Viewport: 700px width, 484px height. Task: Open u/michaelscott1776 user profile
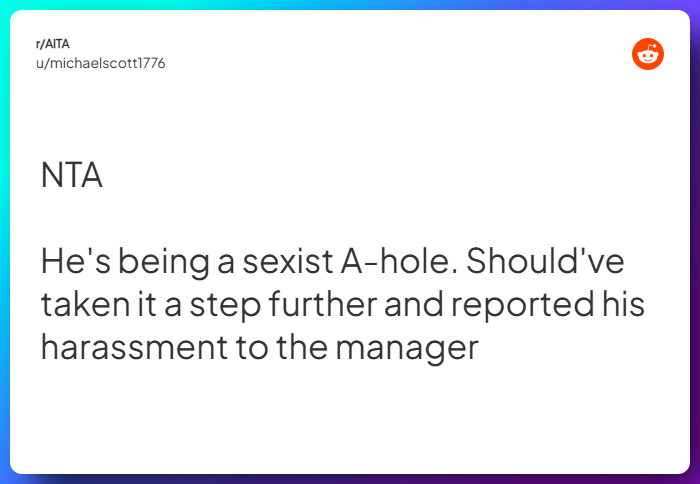[99, 63]
